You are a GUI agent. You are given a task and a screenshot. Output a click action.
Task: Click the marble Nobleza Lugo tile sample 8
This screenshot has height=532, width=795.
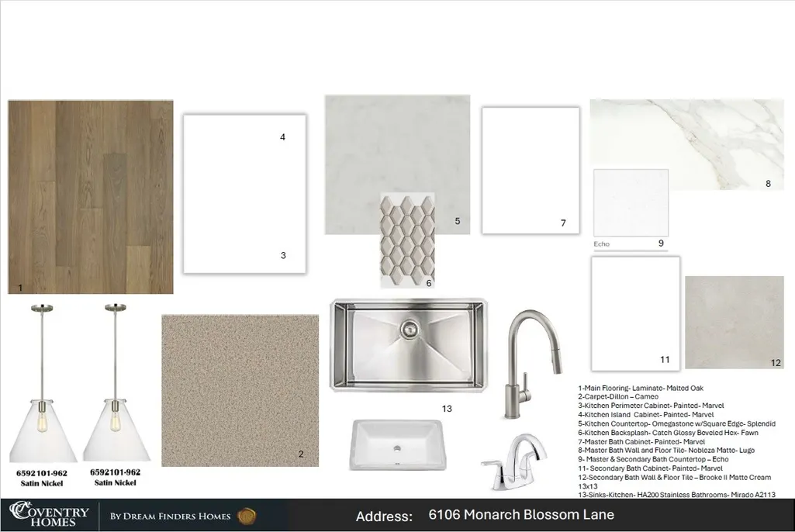pos(687,144)
